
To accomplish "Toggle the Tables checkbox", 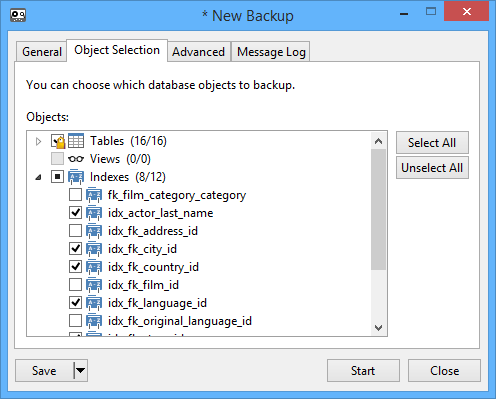I will (57, 141).
